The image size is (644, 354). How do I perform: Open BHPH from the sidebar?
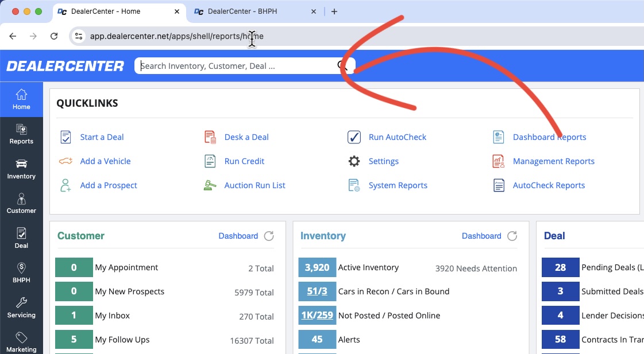pyautogui.click(x=21, y=273)
